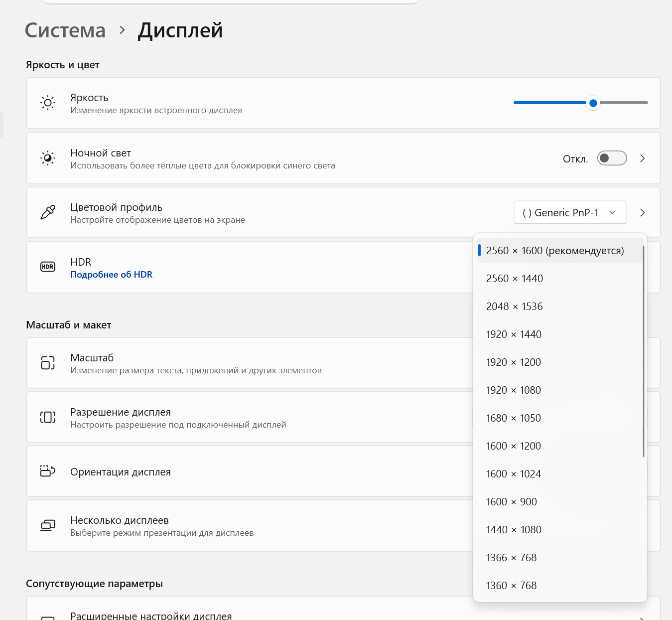Select 2560 × 1600 (рекомендуется) resolution

(x=555, y=251)
